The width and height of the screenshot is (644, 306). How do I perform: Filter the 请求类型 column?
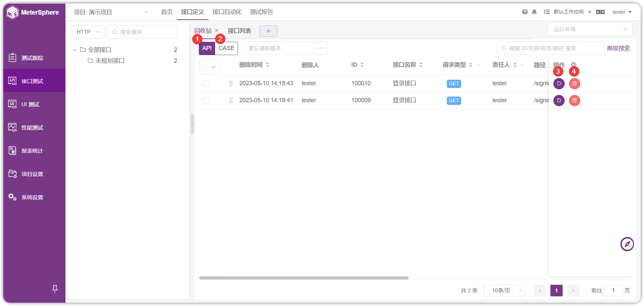pos(478,65)
